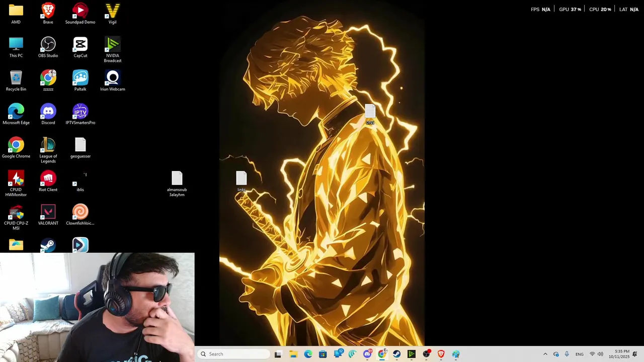644x362 pixels.
Task: Switch to Chrome in the taskbar
Action: [x=382, y=354]
